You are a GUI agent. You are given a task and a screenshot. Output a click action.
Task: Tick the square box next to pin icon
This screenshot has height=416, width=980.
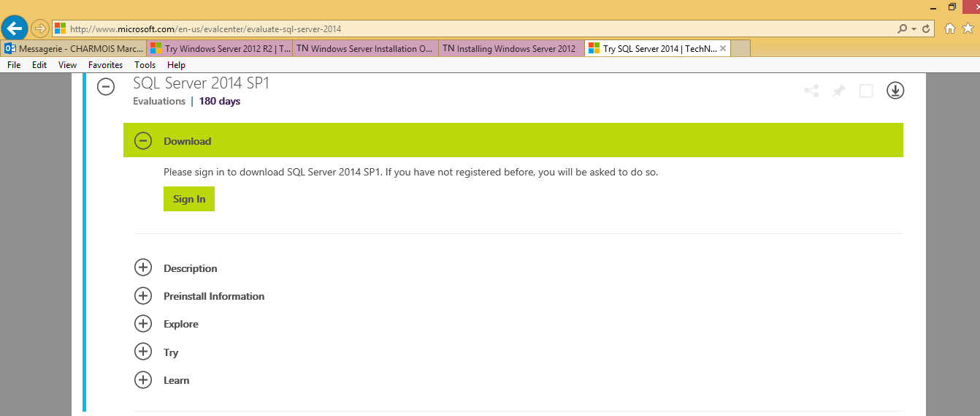tap(866, 91)
